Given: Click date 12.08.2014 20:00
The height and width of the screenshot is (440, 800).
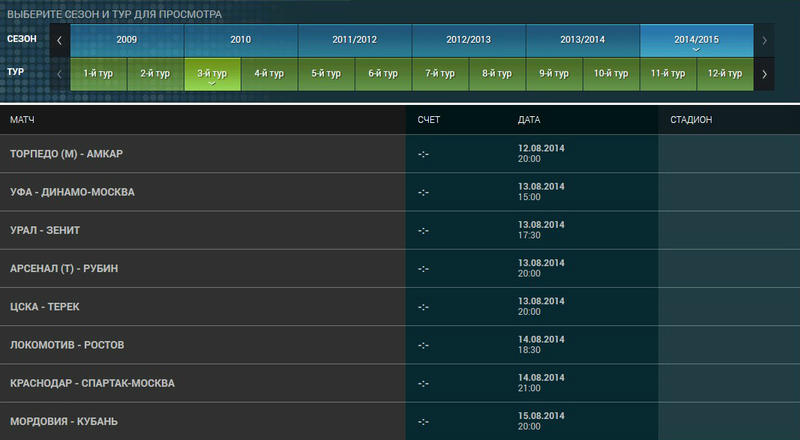Looking at the screenshot, I should point(541,154).
